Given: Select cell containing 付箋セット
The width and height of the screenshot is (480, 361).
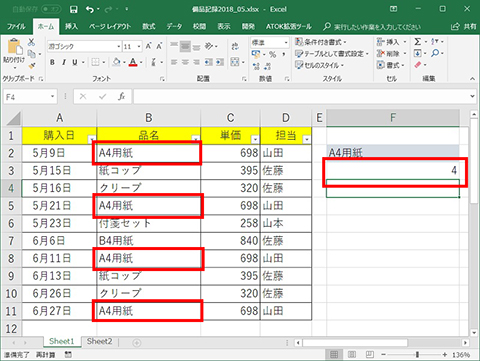Looking at the screenshot, I should click(x=149, y=223).
